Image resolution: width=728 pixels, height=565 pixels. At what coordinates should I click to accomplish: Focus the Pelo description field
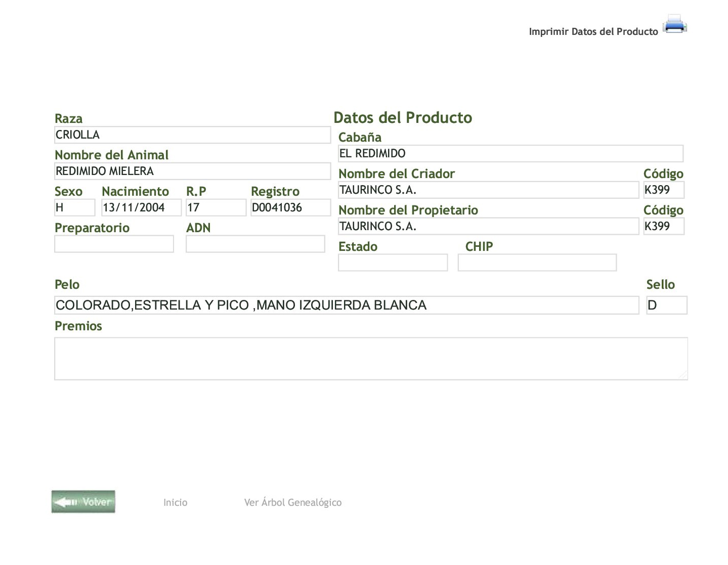[x=347, y=306]
